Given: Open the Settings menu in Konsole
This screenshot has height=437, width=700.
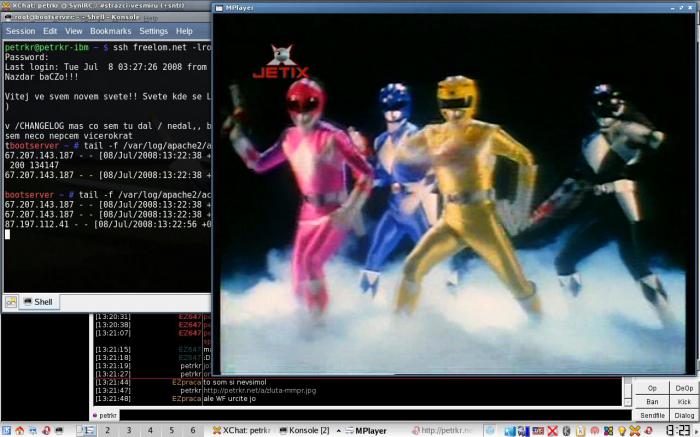Looking at the screenshot, I should (154, 31).
